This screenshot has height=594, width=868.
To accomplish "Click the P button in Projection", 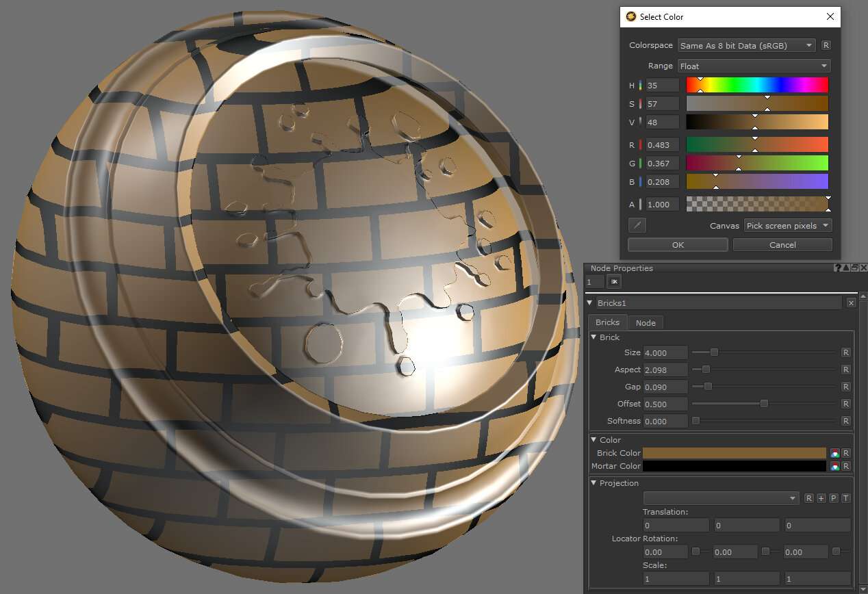I will pyautogui.click(x=834, y=498).
